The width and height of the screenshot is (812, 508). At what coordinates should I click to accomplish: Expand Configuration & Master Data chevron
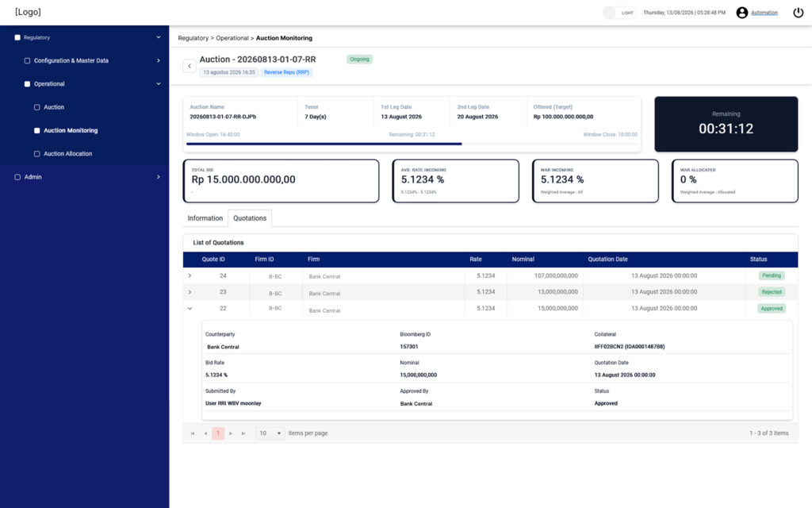pos(159,60)
